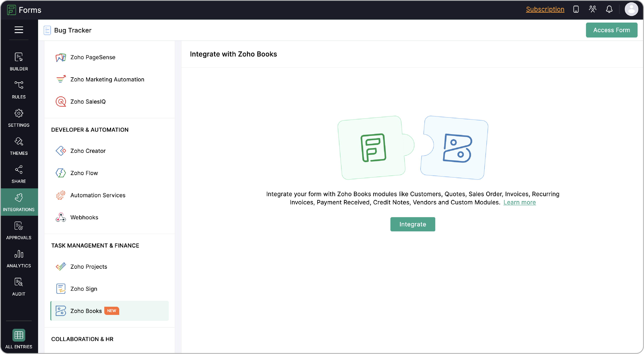Click the Zoho SalesIQ icon
The image size is (644, 354).
coord(61,102)
